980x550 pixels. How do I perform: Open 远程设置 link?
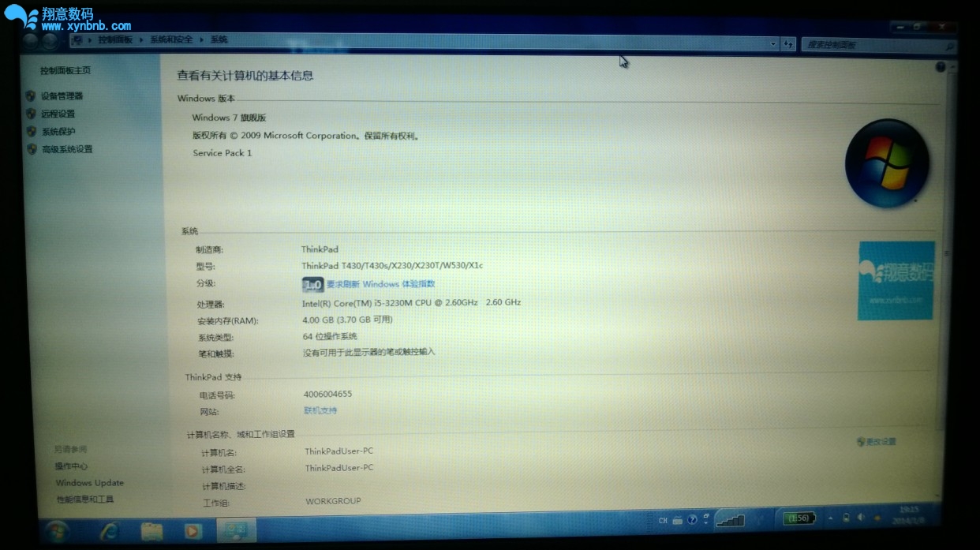point(58,114)
